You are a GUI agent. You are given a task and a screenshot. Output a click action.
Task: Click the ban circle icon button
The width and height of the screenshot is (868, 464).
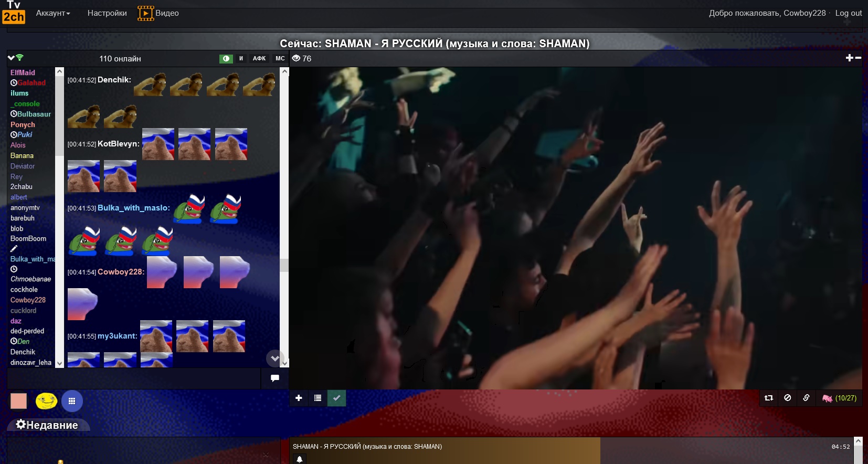(x=788, y=398)
